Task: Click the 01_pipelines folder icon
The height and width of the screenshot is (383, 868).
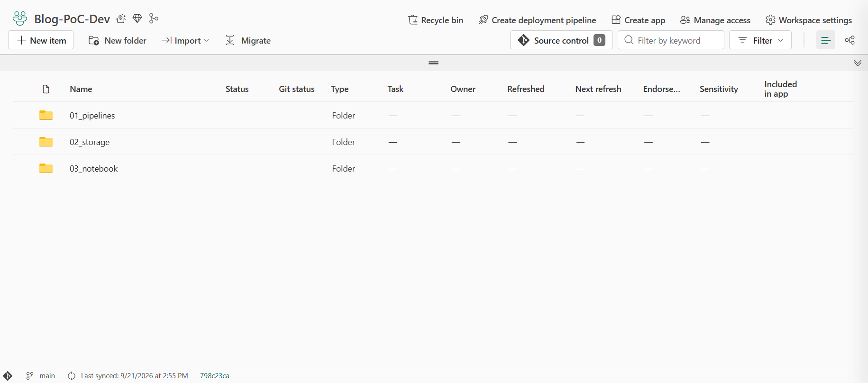Action: 46,115
